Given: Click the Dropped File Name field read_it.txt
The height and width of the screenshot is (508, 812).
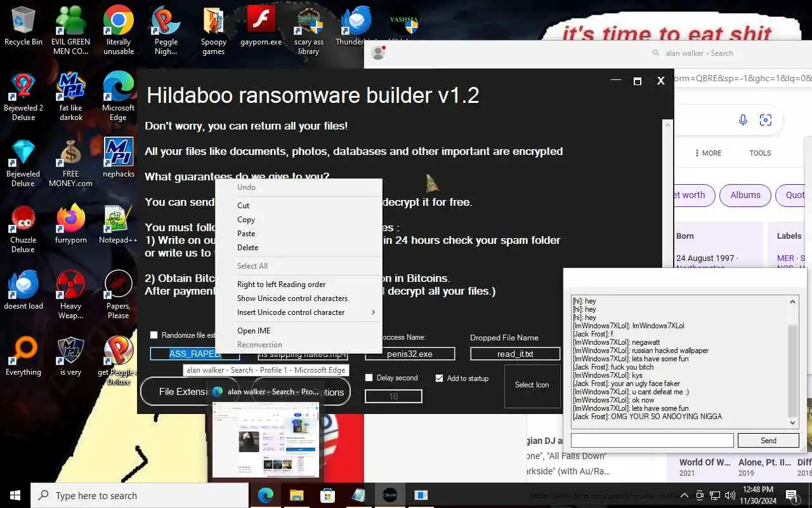Looking at the screenshot, I should tap(515, 354).
